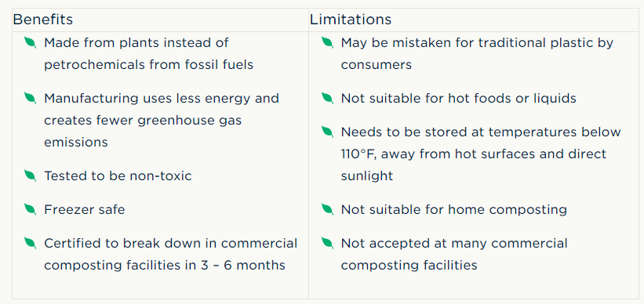
Task: Click leaf icon beside 'Certified to break down'
Action: (x=30, y=243)
